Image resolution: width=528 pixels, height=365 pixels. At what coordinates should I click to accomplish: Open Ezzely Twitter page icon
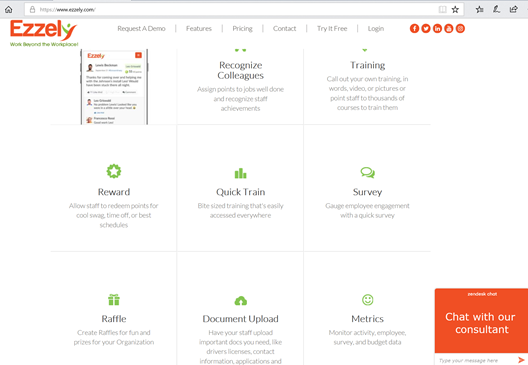point(426,29)
